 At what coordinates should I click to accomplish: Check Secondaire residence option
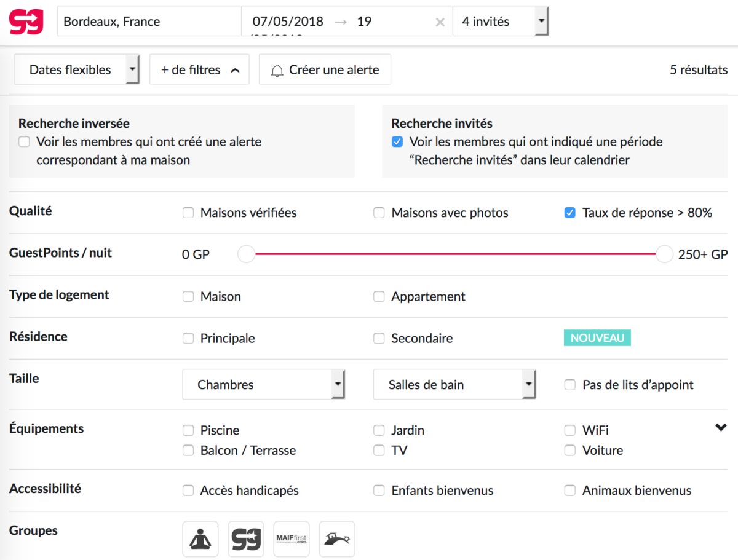379,339
